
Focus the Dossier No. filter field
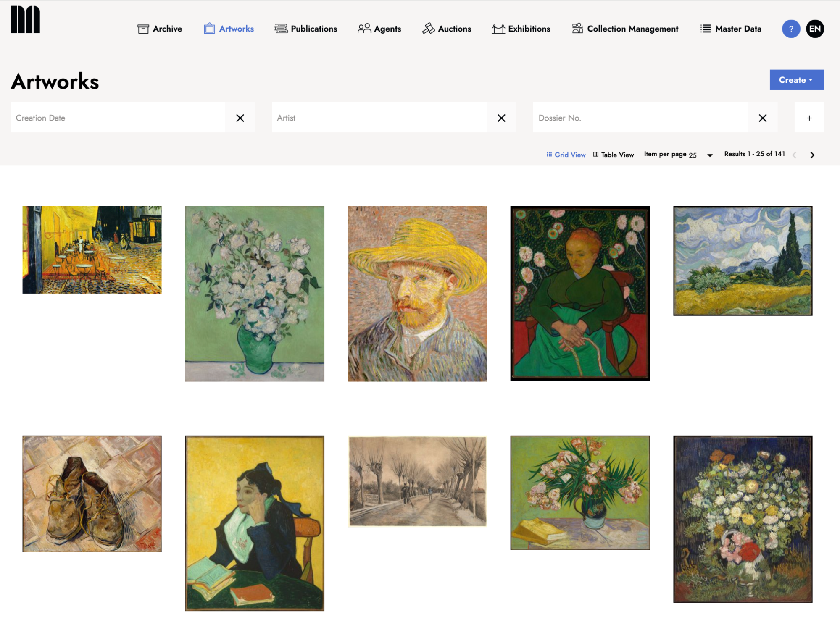640,118
